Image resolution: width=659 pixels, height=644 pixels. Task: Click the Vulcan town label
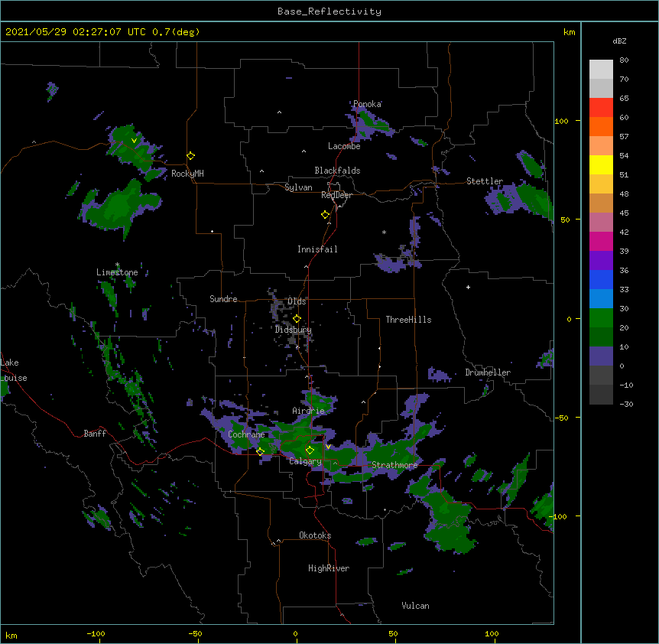pos(415,606)
